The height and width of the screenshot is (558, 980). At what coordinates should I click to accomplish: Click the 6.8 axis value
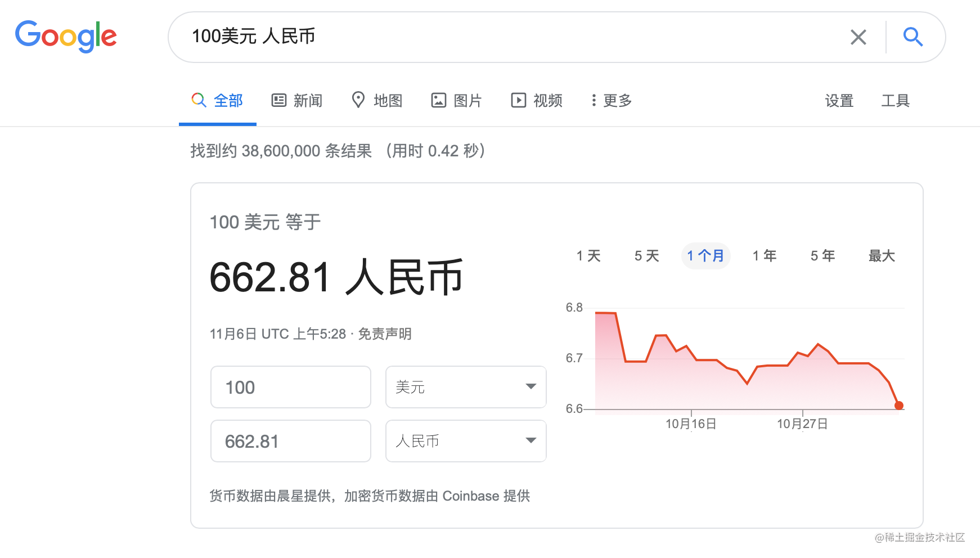pyautogui.click(x=574, y=308)
